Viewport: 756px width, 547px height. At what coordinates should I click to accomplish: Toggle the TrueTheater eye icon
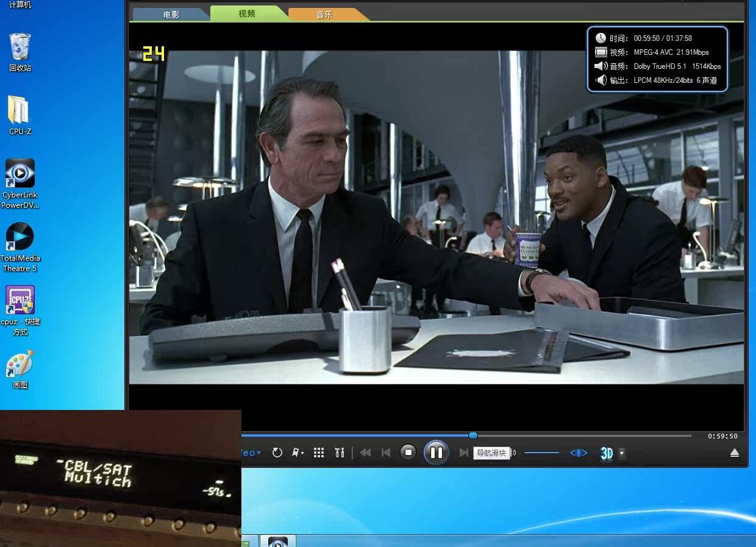pos(579,453)
